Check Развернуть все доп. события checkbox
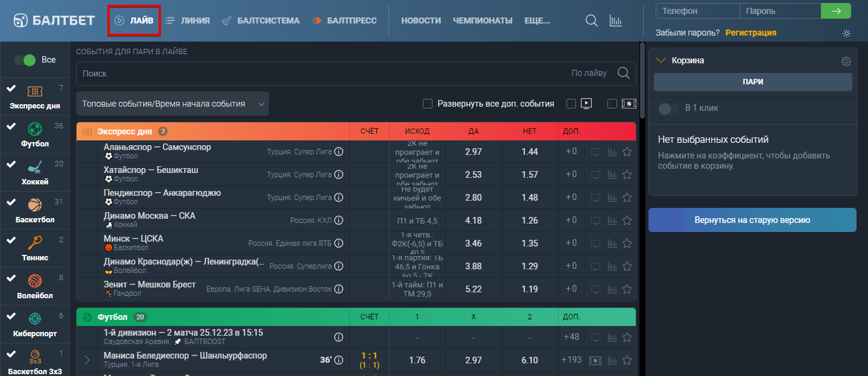Screen dimensions: 868x376 [x=428, y=104]
